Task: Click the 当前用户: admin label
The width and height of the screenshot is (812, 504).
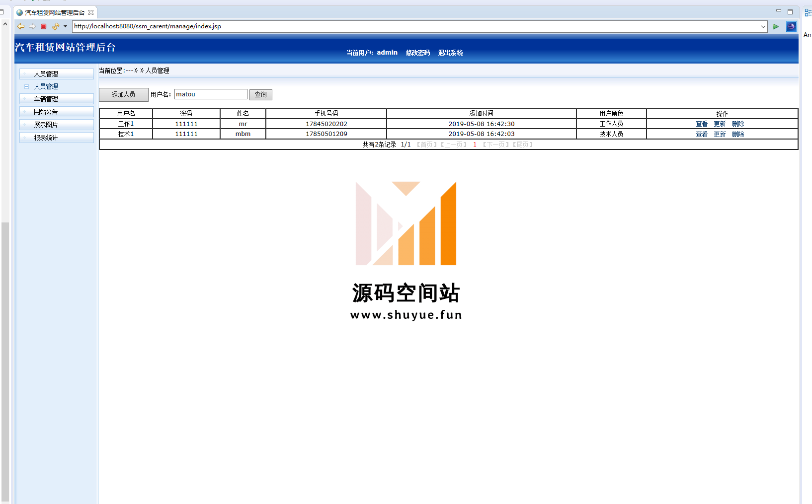Action: tap(372, 53)
